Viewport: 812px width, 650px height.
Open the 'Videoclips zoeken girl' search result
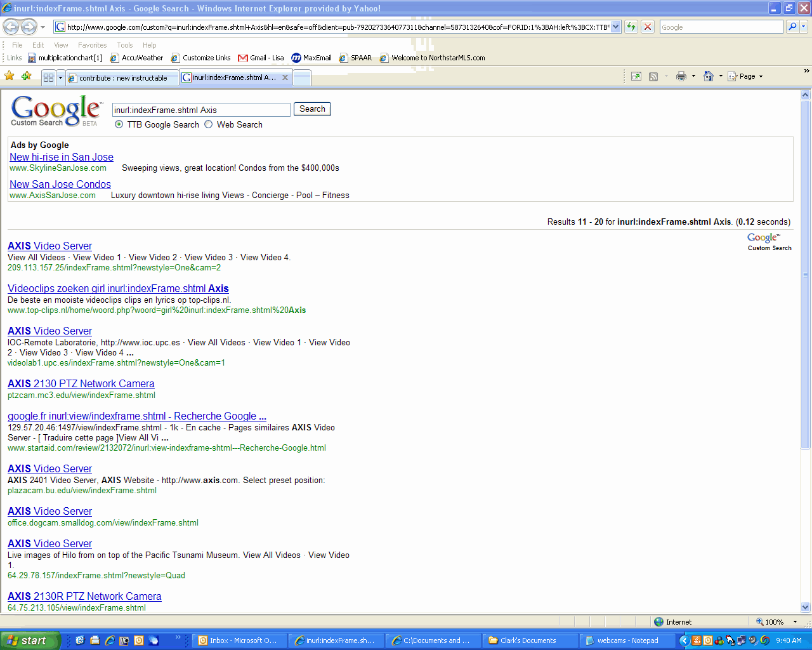tap(118, 289)
